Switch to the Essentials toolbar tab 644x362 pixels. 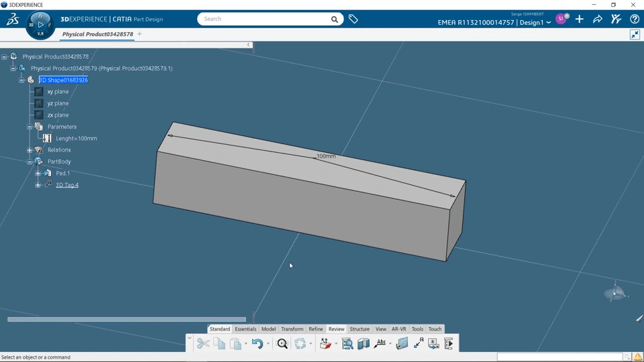(246, 329)
